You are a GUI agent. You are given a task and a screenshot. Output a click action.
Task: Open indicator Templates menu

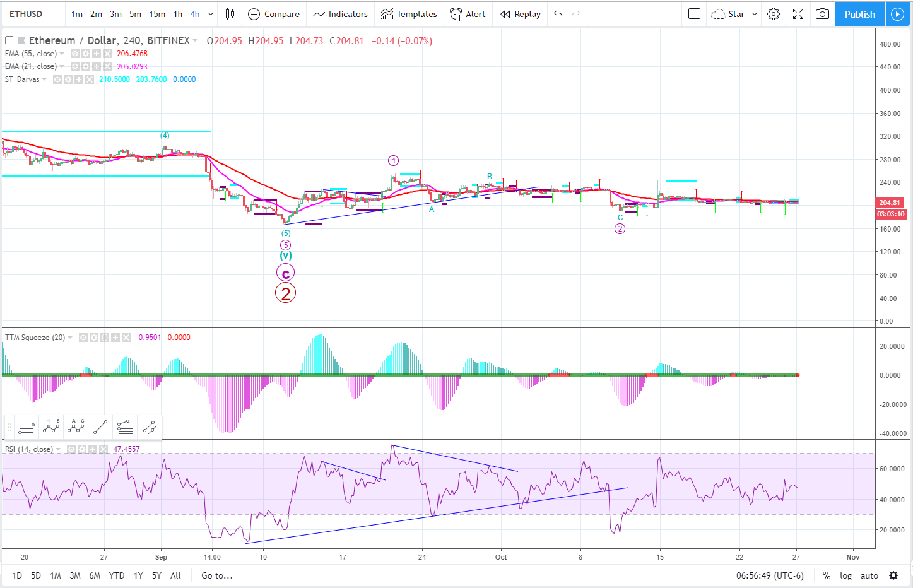click(409, 14)
